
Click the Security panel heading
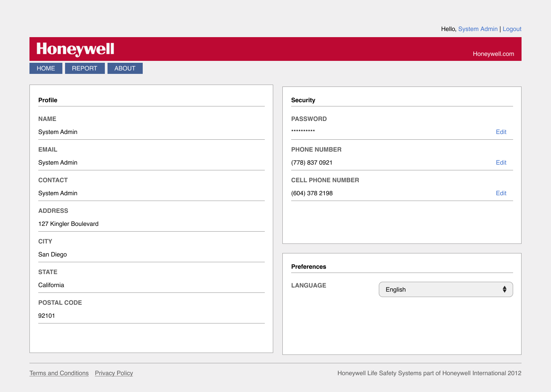coord(303,100)
